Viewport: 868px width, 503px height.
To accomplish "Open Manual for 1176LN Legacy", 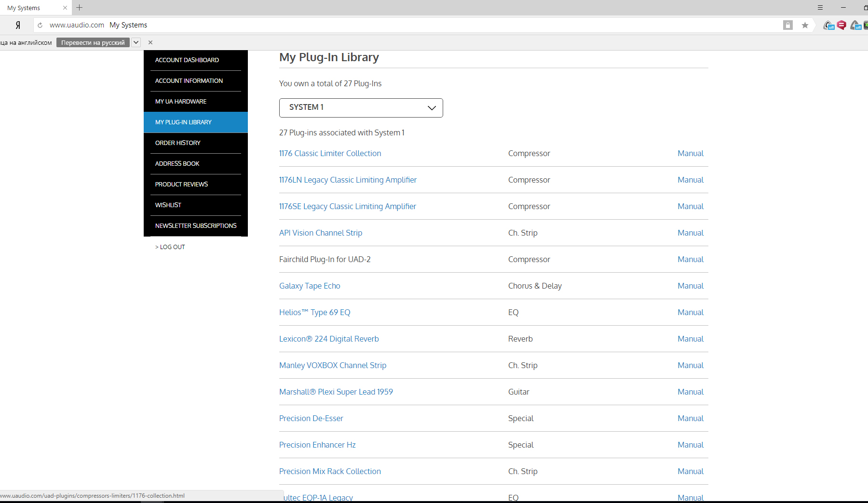I will tap(691, 180).
